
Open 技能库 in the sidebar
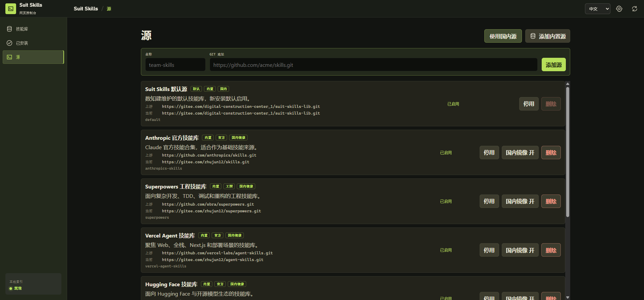(x=33, y=29)
